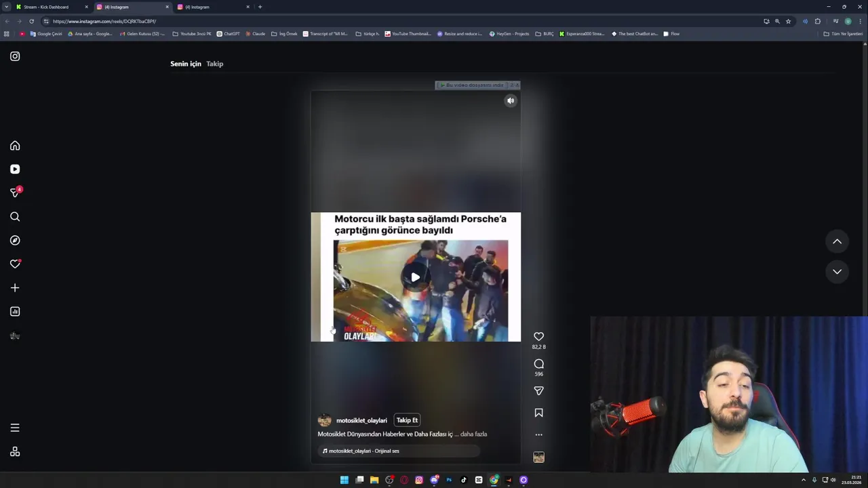Open the Explore compass icon
868x488 pixels.
pyautogui.click(x=15, y=241)
